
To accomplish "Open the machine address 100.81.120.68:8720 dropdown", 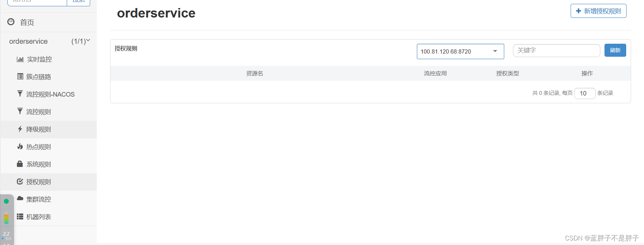I will [x=460, y=51].
